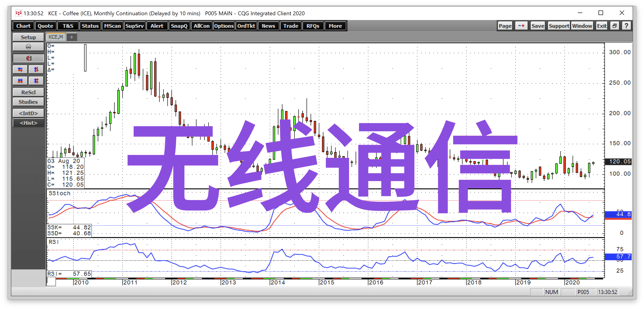The width and height of the screenshot is (644, 309).
Task: Click the horizontal expand arrows icon
Action: click(20, 70)
